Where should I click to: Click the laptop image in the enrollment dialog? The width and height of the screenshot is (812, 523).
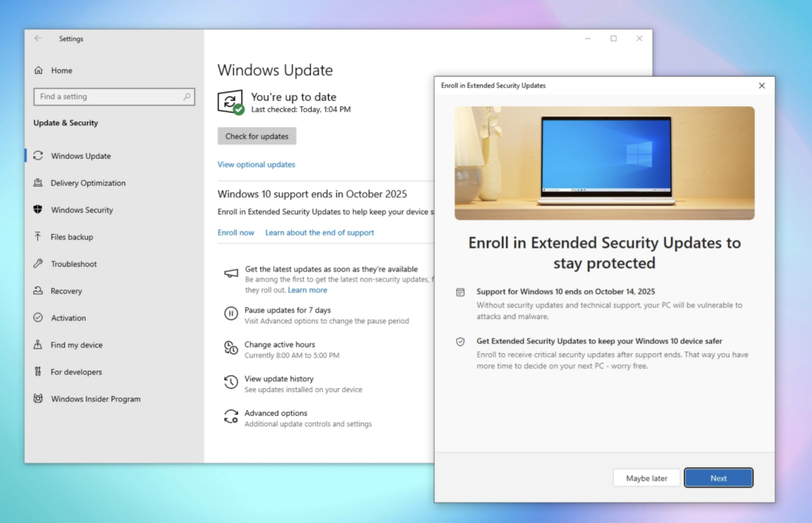pos(604,163)
